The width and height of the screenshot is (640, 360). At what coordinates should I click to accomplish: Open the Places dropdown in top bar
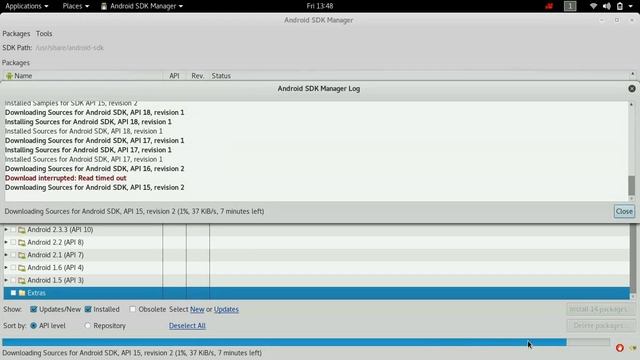point(76,6)
